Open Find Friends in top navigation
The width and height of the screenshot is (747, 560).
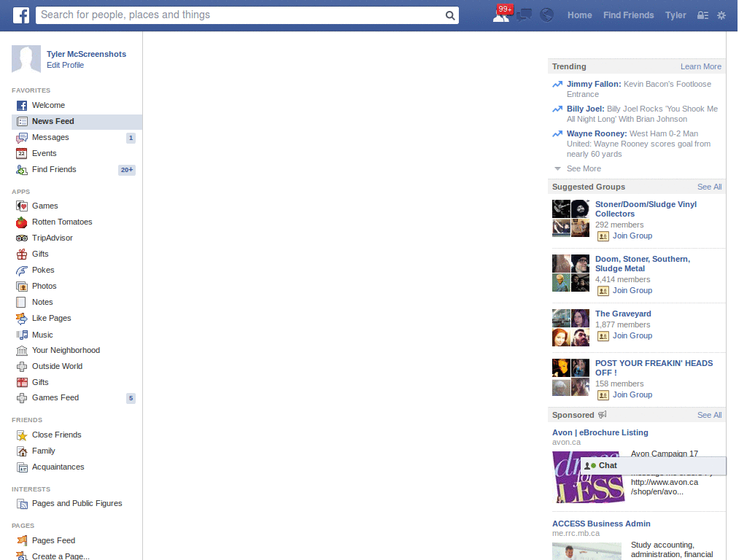pos(628,15)
